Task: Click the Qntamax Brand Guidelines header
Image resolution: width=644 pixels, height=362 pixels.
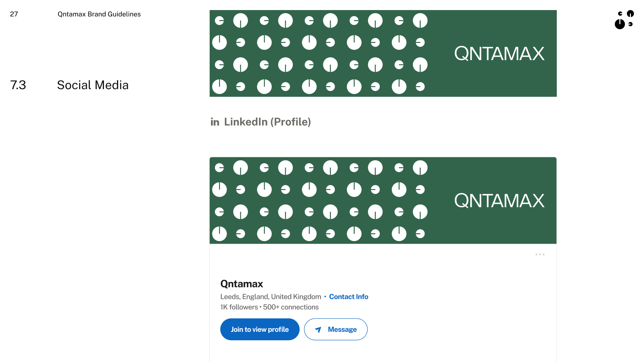Action: 99,14
